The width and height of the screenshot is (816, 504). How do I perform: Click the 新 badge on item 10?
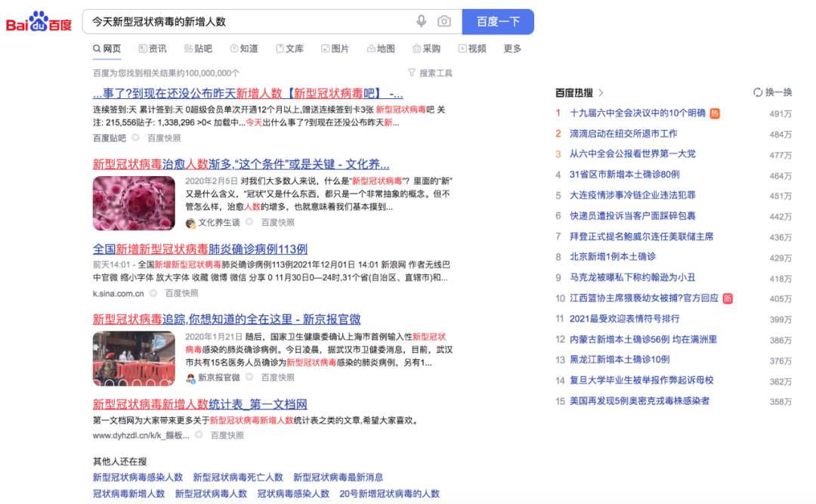pos(728,299)
